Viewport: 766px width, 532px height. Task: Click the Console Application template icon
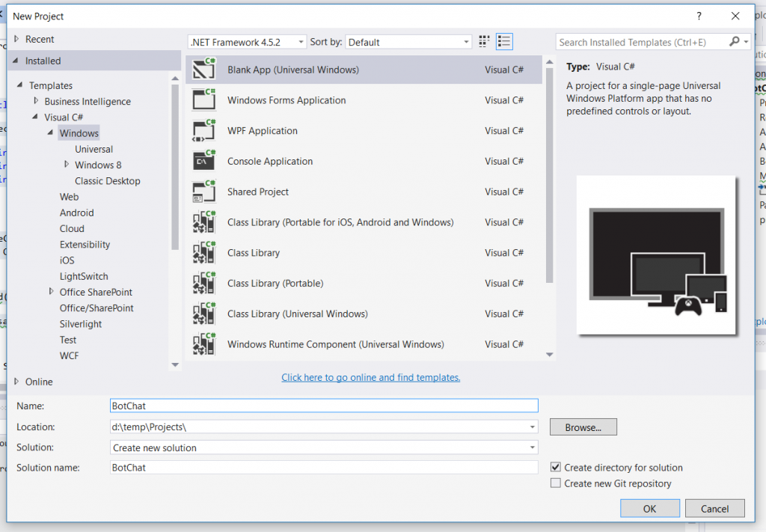point(203,161)
